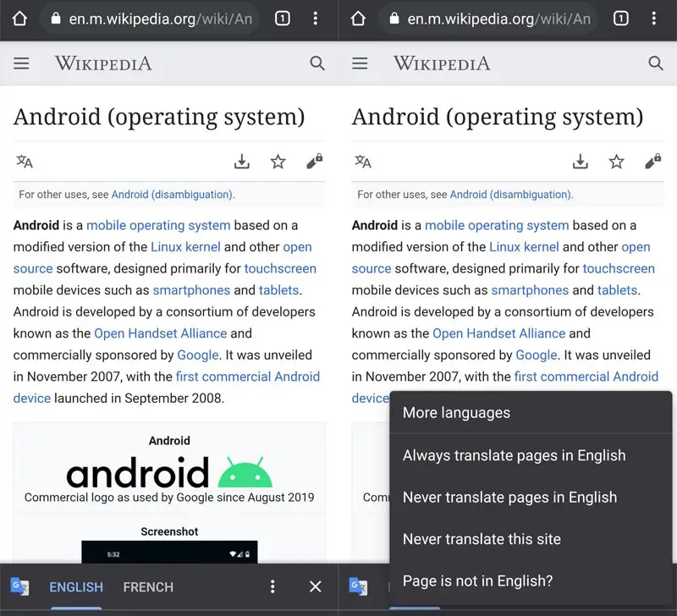The image size is (677, 616).
Task: Follow smartphones link in right screen
Action: [530, 290]
